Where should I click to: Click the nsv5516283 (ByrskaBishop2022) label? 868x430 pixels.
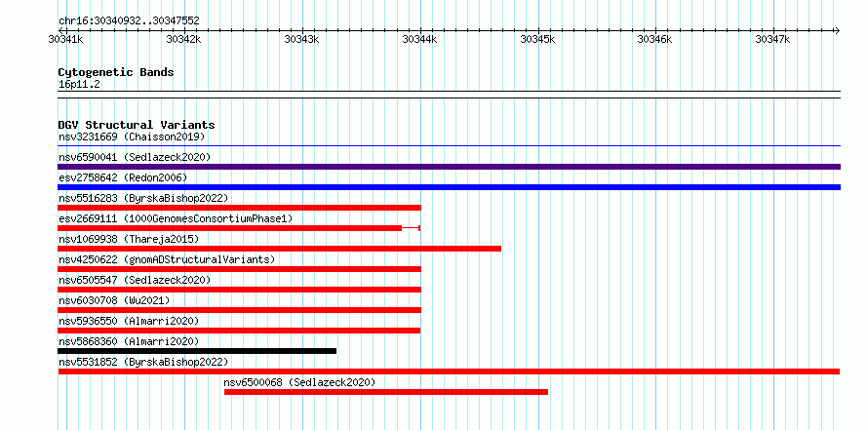pyautogui.click(x=143, y=198)
